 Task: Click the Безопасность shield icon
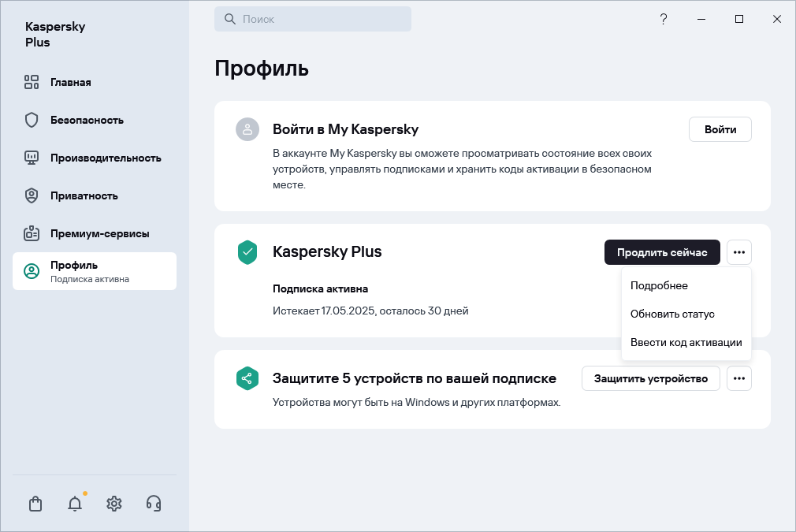(x=32, y=121)
